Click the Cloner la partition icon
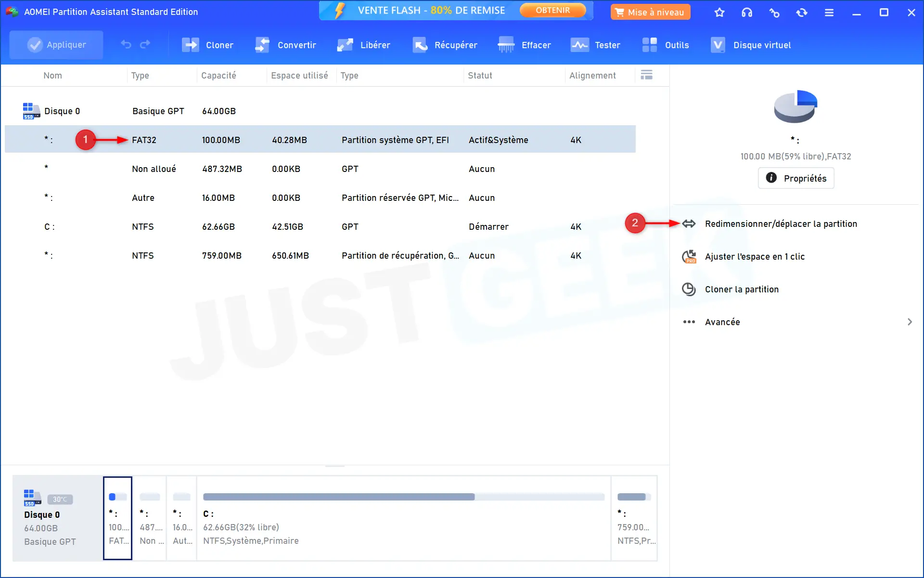Screen dimensions: 924x578 click(x=689, y=289)
